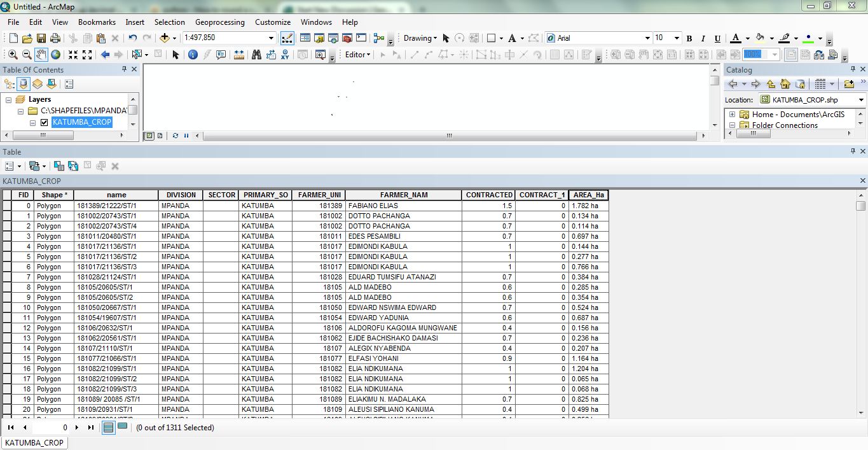868x450 pixels.
Task: Toggle bold text formatting
Action: [x=689, y=38]
